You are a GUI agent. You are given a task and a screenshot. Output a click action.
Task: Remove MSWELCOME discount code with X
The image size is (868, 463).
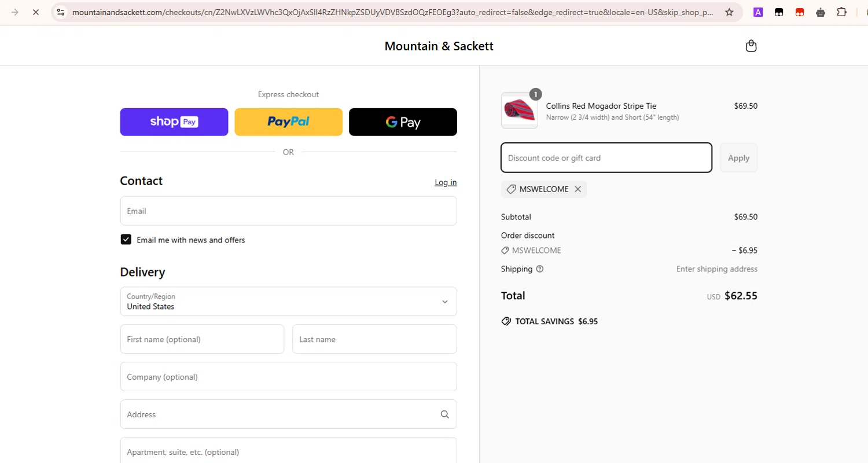point(578,189)
